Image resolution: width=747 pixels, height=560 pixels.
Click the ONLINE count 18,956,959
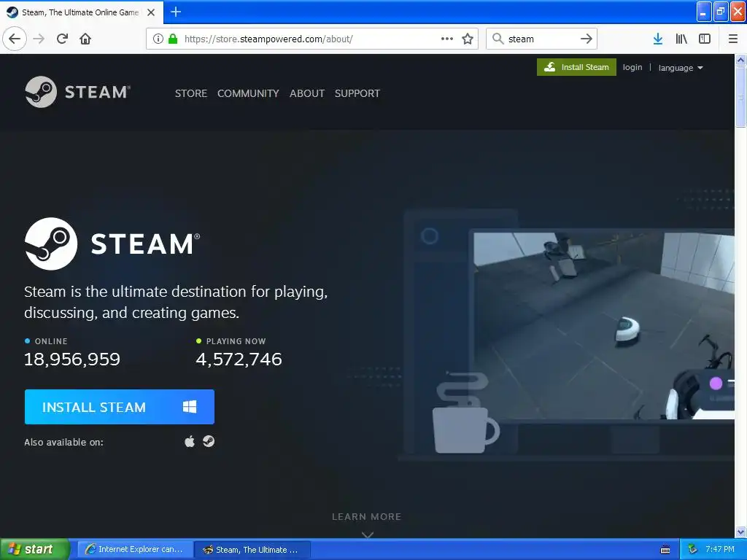pos(72,359)
